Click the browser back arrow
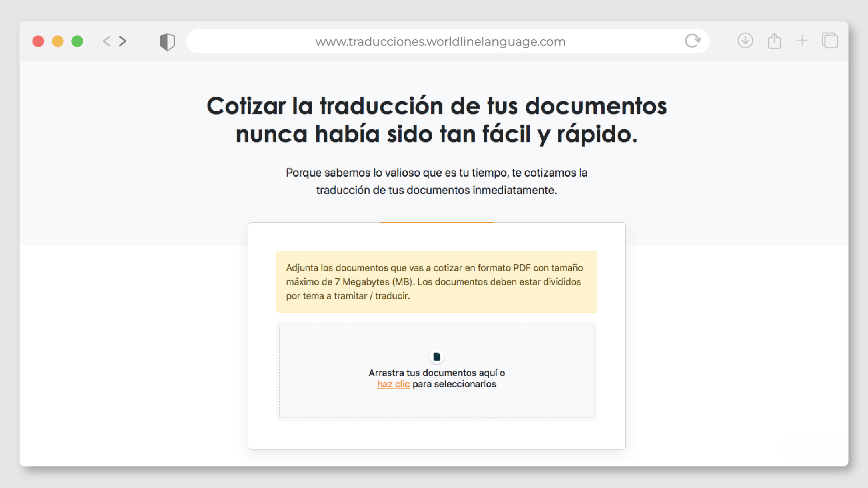 [x=107, y=41]
